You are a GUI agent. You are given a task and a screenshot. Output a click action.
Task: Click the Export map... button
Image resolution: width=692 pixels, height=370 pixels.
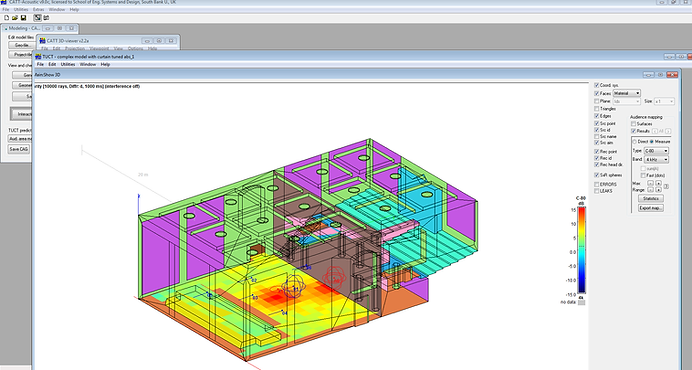coord(651,208)
